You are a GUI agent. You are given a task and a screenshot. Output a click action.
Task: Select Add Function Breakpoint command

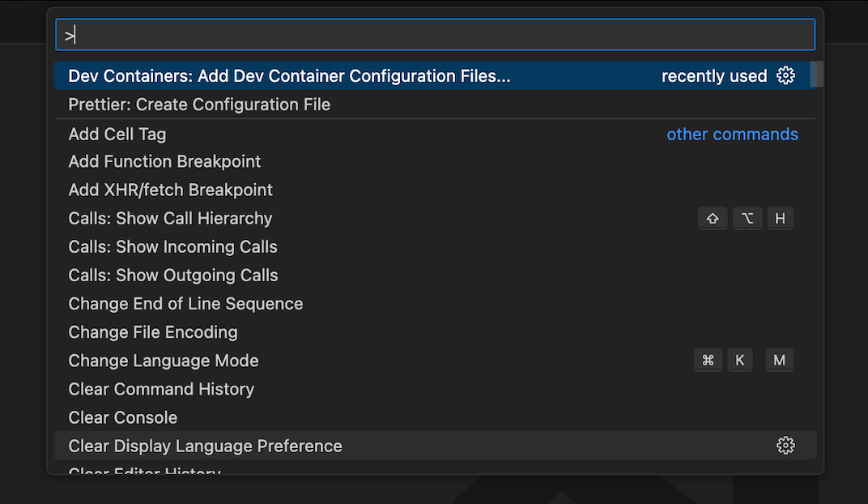click(435, 162)
